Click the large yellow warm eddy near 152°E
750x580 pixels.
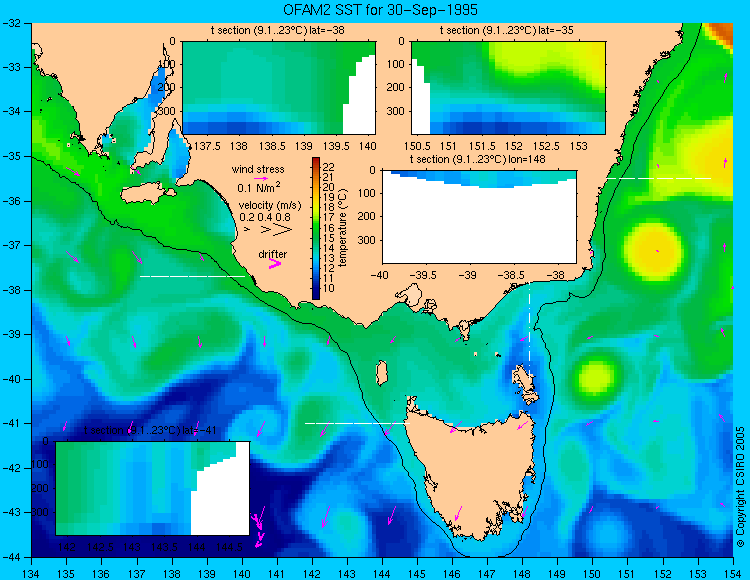tap(652, 251)
